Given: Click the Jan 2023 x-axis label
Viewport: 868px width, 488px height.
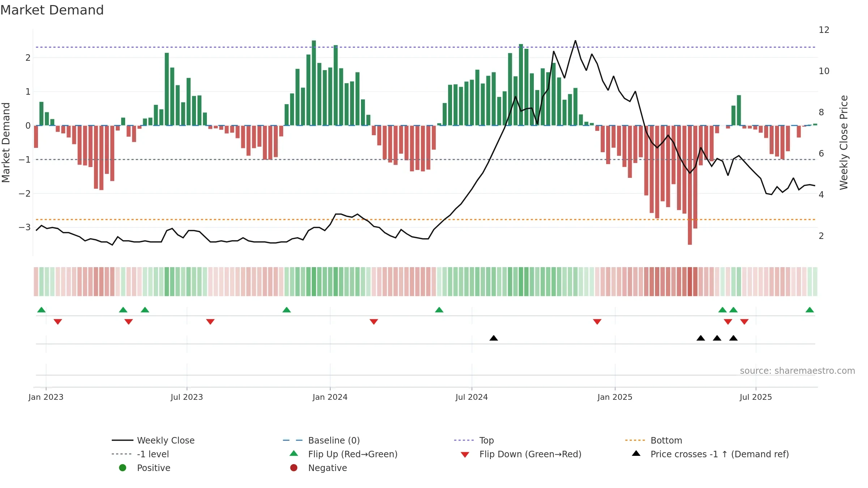Looking at the screenshot, I should coord(46,397).
